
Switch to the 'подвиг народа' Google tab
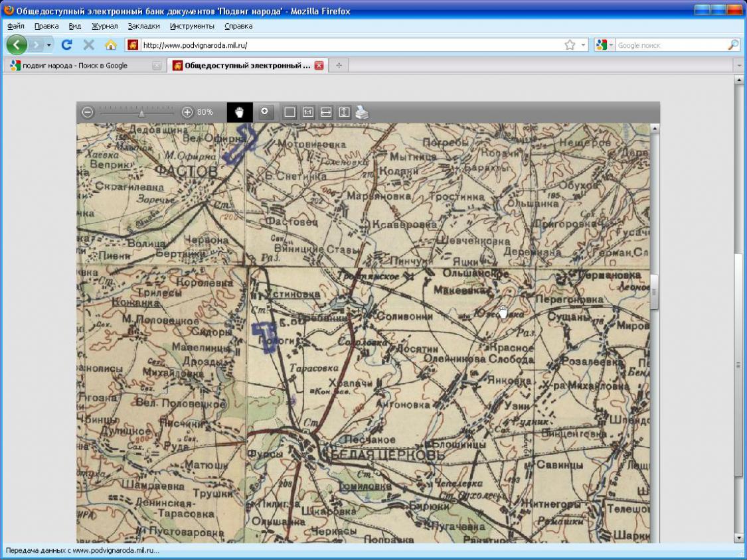(x=74, y=66)
